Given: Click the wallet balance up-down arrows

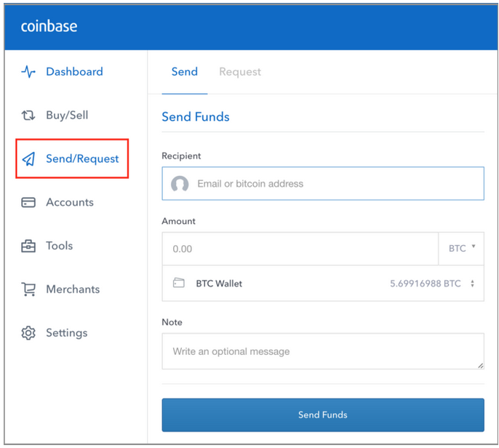Looking at the screenshot, I should (473, 284).
